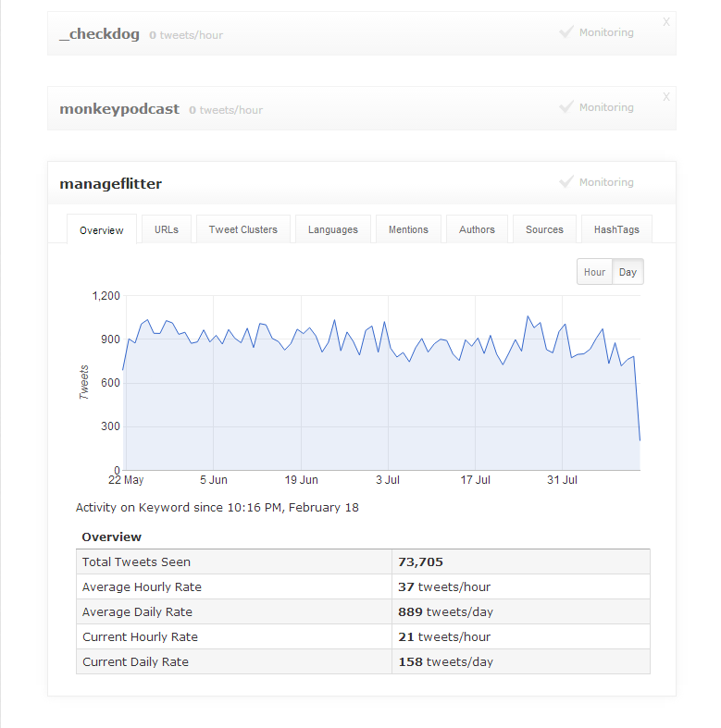Viewport: 721px width, 728px height.
Task: Click the 73,705 total tweets value
Action: [420, 561]
